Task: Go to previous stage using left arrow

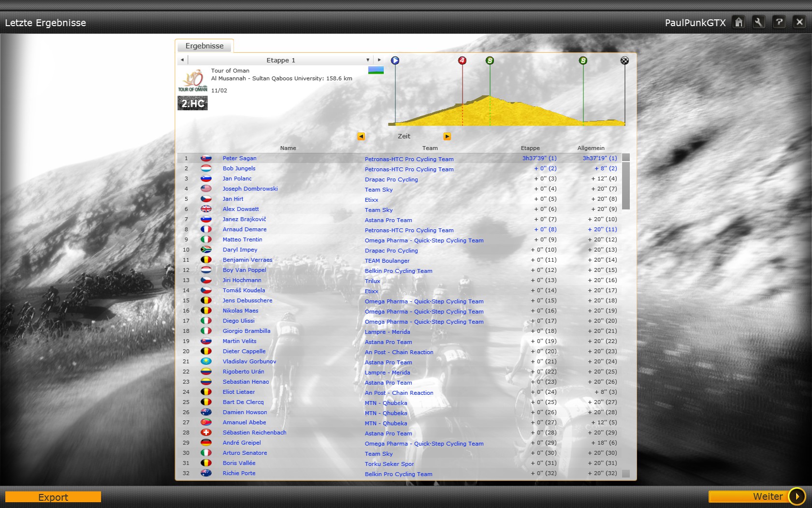Action: [182, 60]
